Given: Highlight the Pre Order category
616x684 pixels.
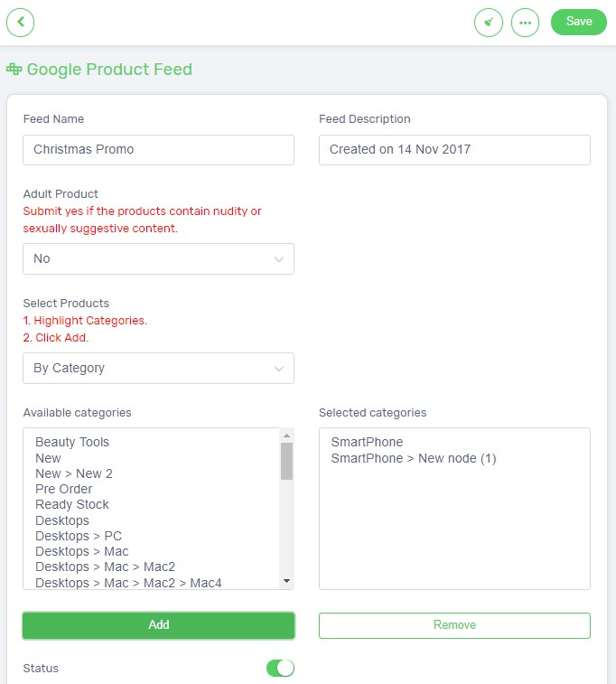Looking at the screenshot, I should pyautogui.click(x=63, y=489).
